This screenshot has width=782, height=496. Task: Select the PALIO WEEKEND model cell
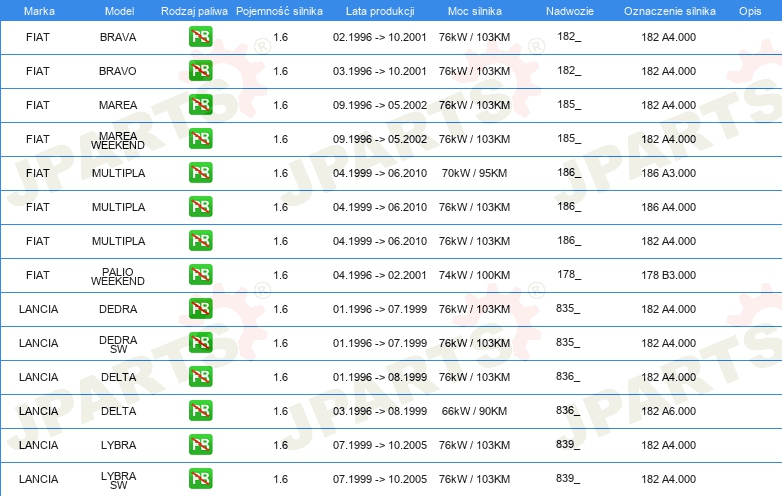[x=118, y=277]
